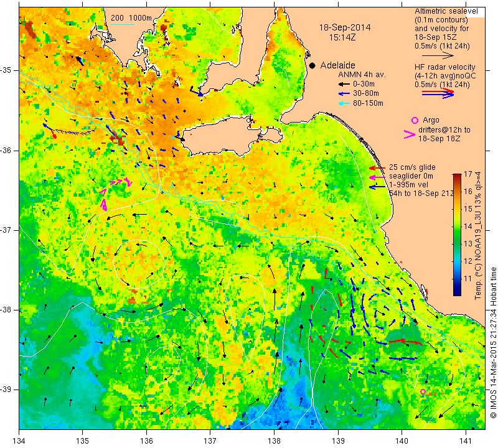Click the '200 1000m' depth contour label
498x448 pixels.
click(x=131, y=18)
